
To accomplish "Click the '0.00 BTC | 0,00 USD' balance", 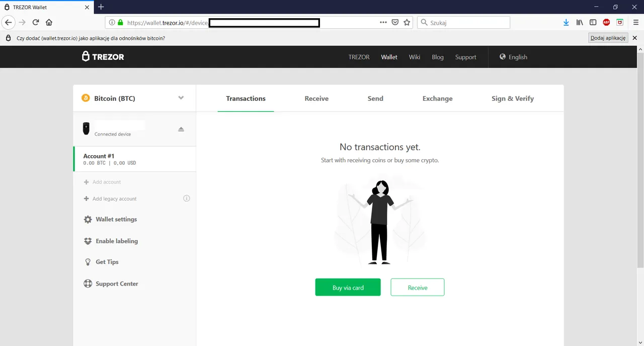I will [x=110, y=163].
